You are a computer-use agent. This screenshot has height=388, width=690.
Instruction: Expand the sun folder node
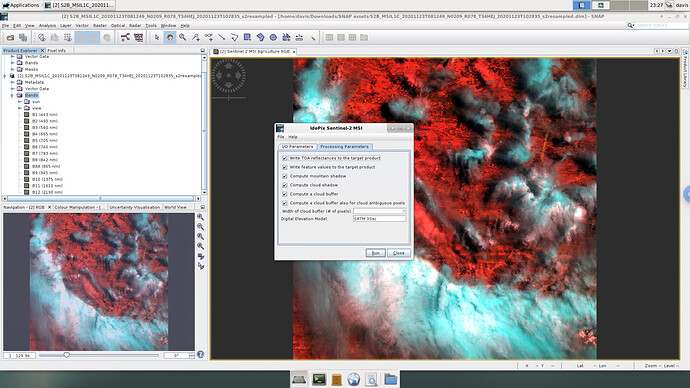tap(20, 102)
